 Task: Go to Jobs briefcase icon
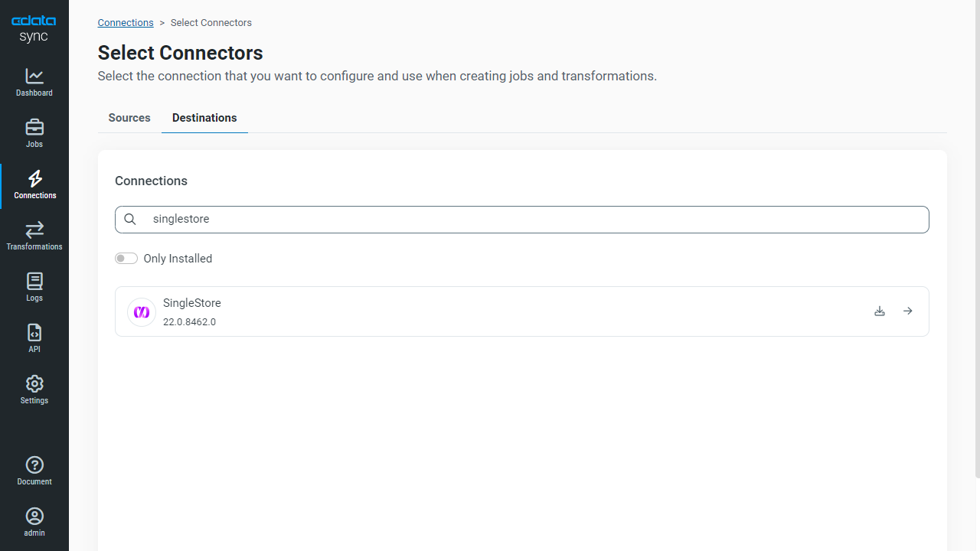click(x=34, y=127)
